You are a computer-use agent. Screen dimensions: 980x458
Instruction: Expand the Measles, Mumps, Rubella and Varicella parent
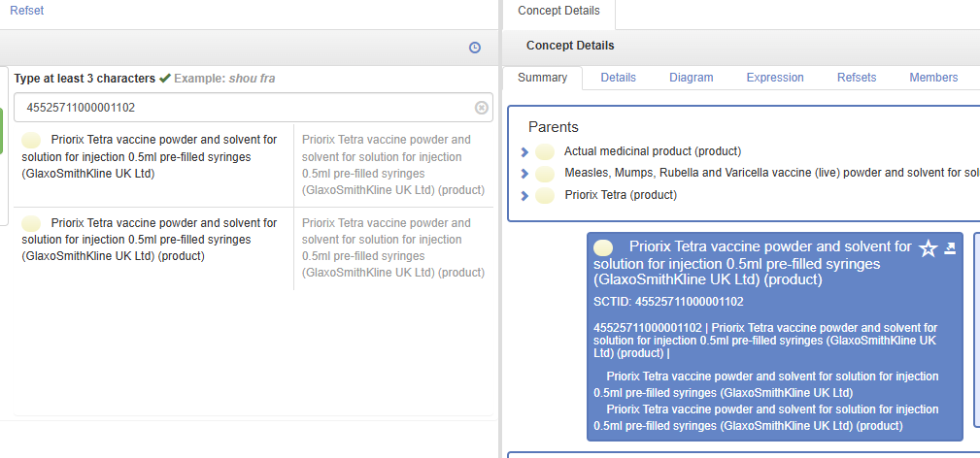click(524, 174)
